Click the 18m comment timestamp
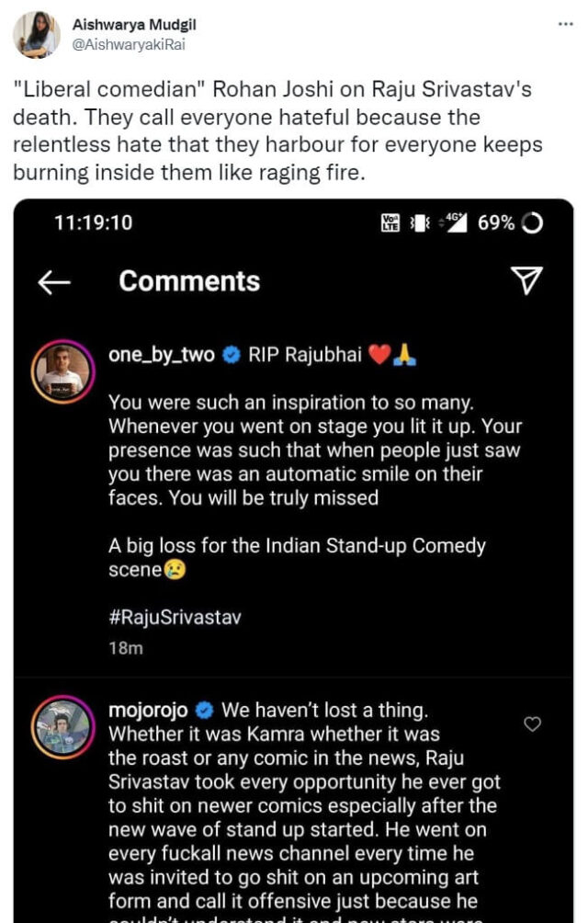The height and width of the screenshot is (923, 588). pos(125,648)
